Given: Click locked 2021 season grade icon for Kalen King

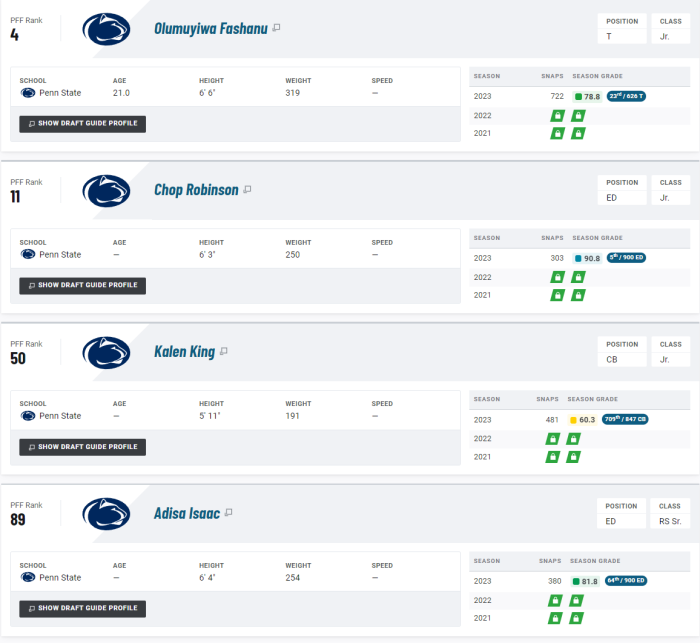Looking at the screenshot, I should point(573,457).
